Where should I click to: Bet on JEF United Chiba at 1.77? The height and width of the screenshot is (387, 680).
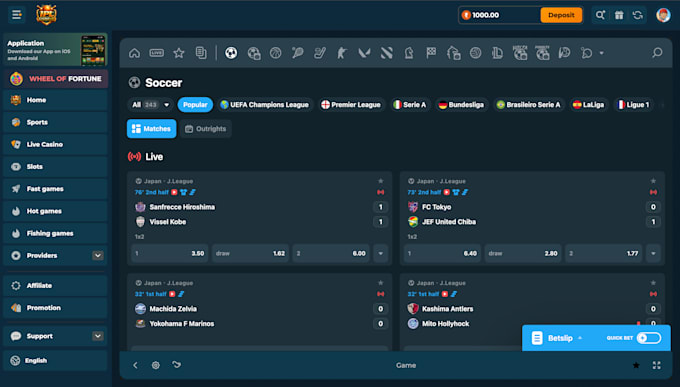[x=604, y=253]
